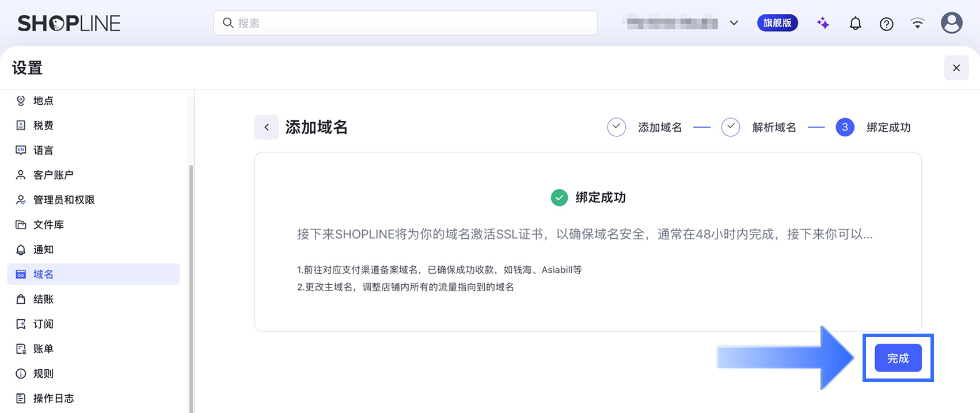Click step two 解析域名 check circle
This screenshot has height=413, width=980.
[x=731, y=127]
